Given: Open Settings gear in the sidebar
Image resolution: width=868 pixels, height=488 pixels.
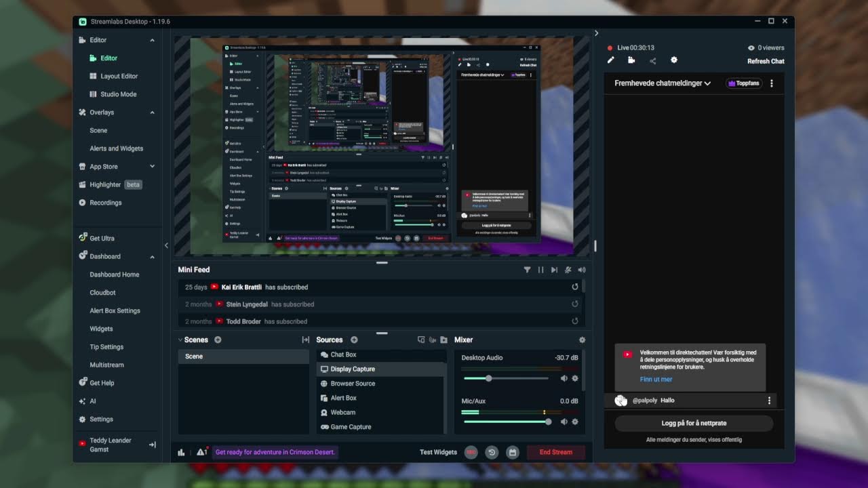Looking at the screenshot, I should pos(83,420).
